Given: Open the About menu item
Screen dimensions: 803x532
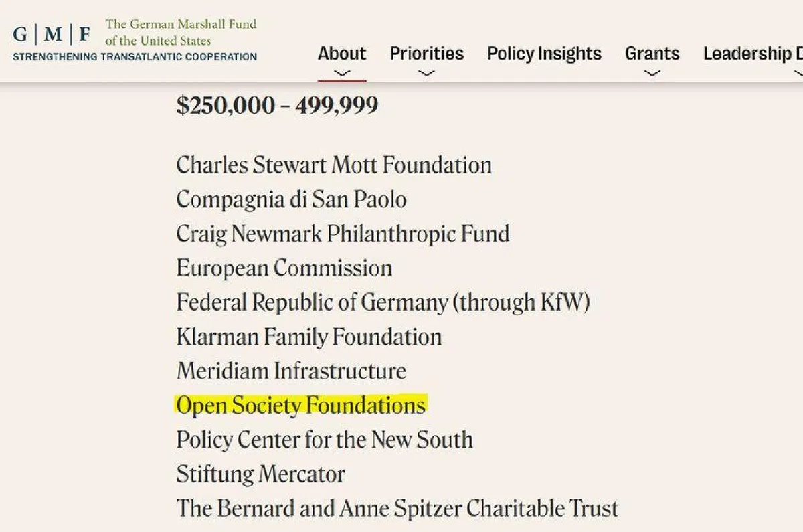Looking at the screenshot, I should [x=342, y=54].
